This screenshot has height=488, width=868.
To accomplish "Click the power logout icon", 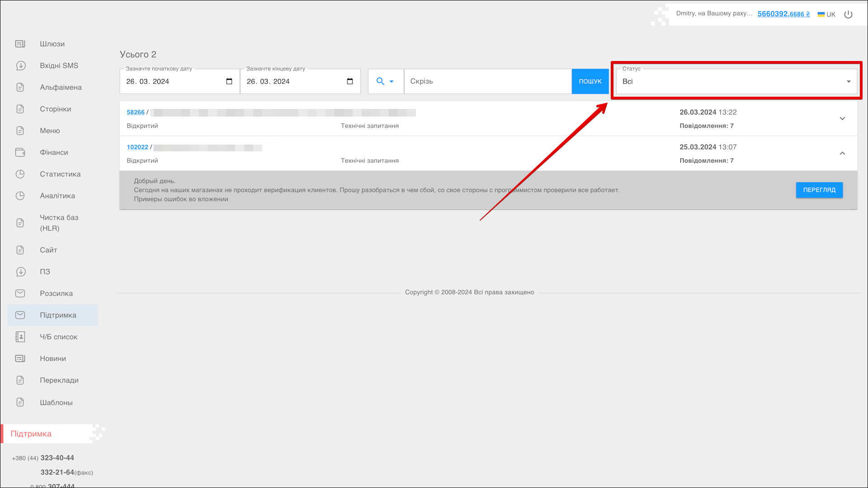I will click(848, 14).
